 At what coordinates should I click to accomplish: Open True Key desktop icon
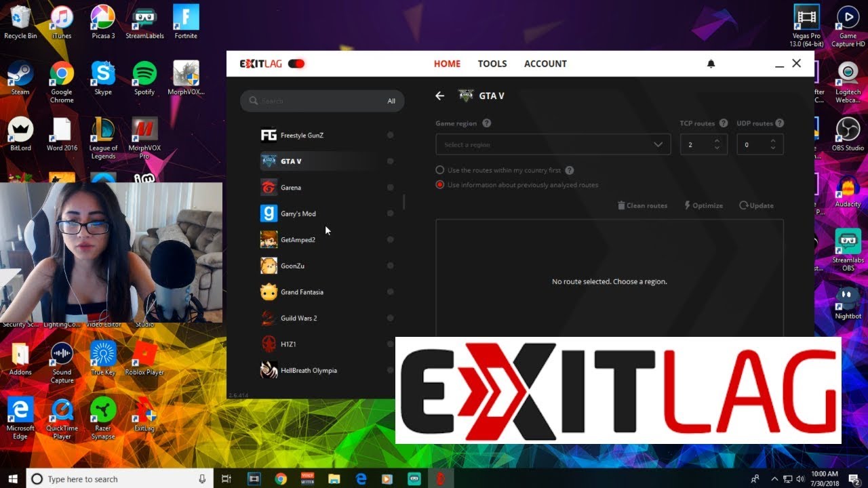click(103, 359)
